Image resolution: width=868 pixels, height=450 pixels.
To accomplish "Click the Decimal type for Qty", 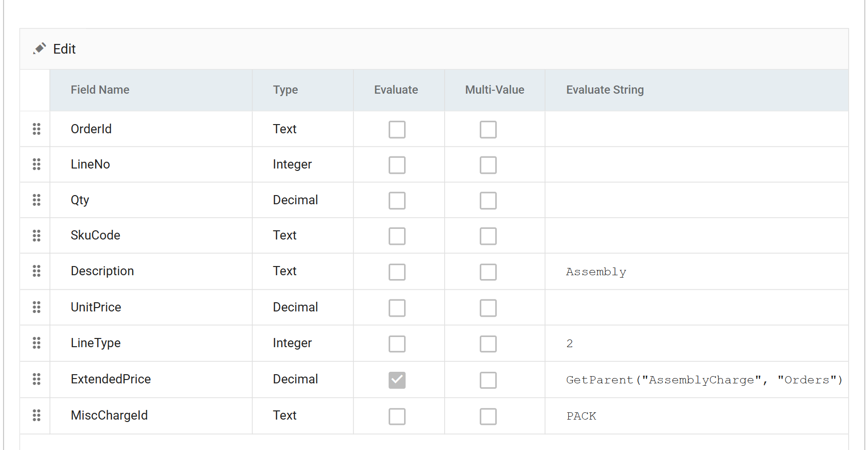I will (x=295, y=200).
